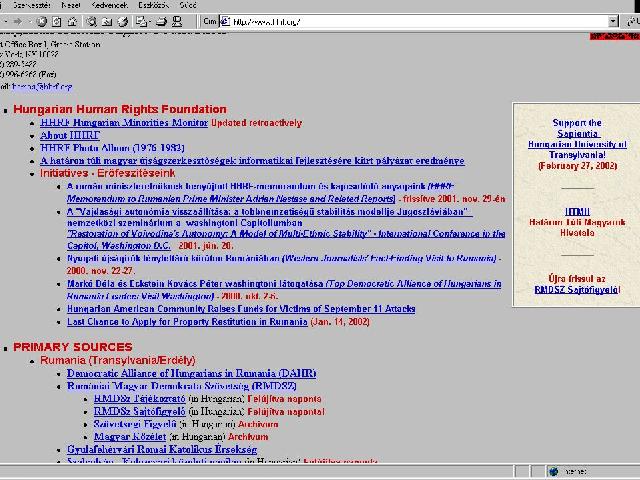640x480 pixels.
Task: Open the History globe icon
Action: point(122,22)
